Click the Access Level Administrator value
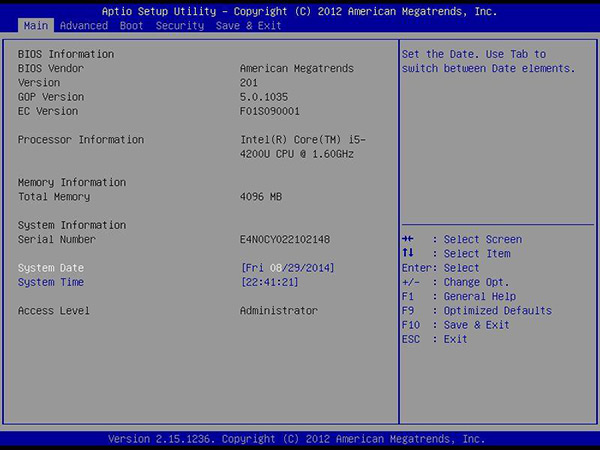The width and height of the screenshot is (600, 450). [x=279, y=311]
